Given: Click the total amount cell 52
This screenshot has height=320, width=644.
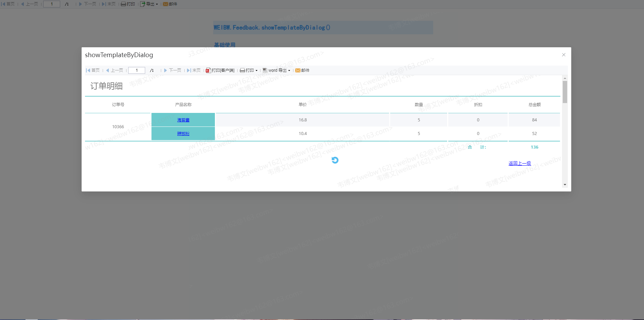Looking at the screenshot, I should (x=535, y=134).
